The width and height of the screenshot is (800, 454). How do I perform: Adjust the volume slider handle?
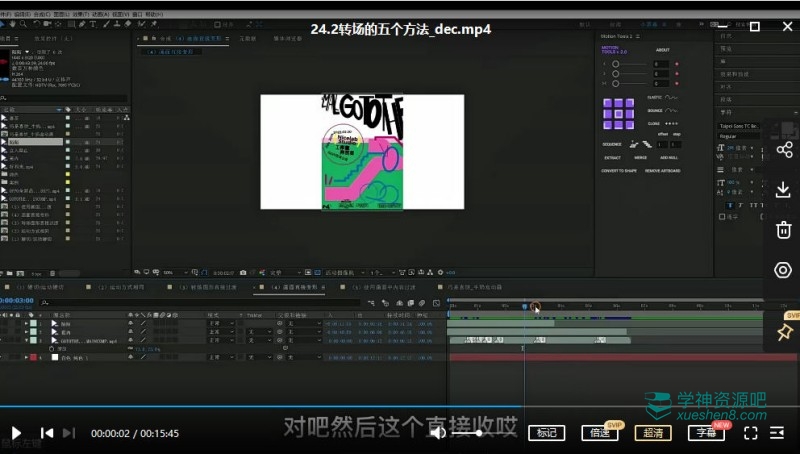pyautogui.click(x=479, y=433)
